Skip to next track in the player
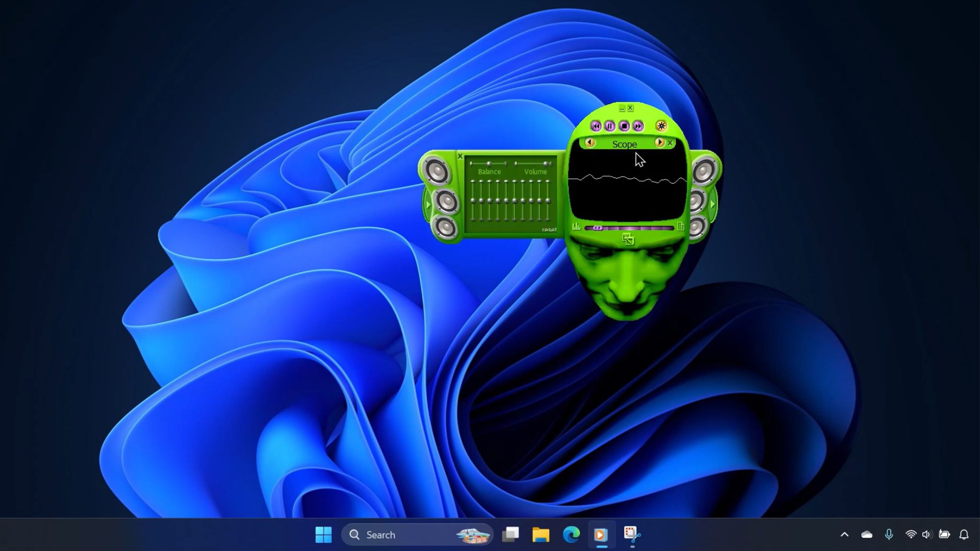The image size is (980, 551). point(638,126)
